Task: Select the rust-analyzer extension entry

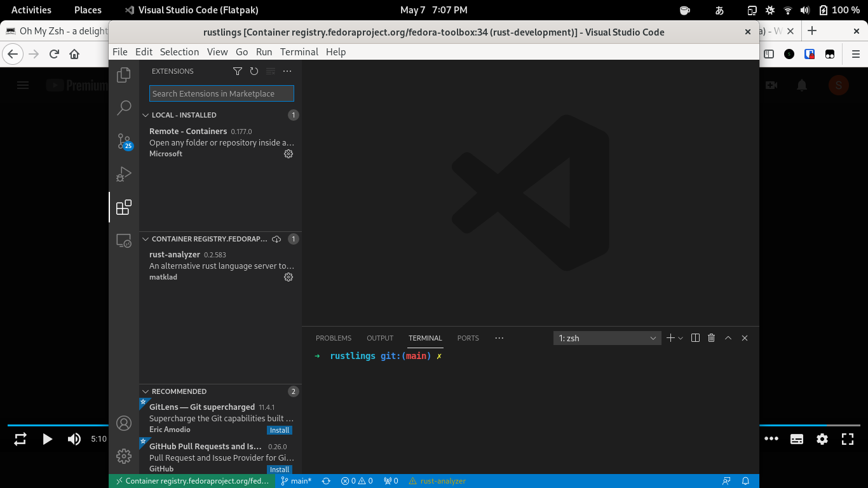Action: point(220,266)
